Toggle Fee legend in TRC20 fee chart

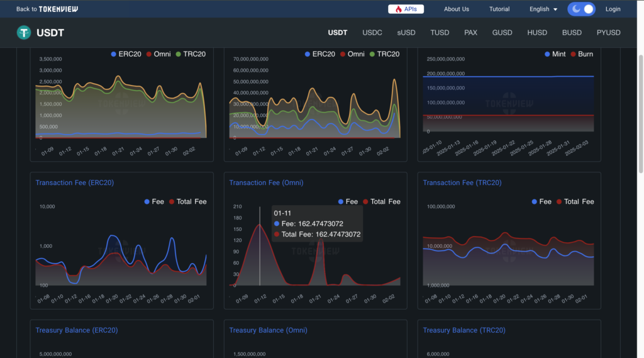coord(541,202)
